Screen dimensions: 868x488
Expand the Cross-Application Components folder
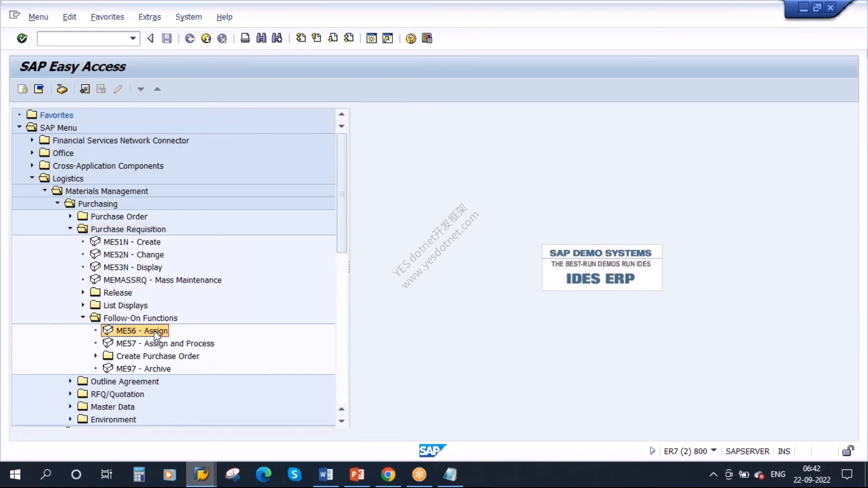tap(32, 165)
